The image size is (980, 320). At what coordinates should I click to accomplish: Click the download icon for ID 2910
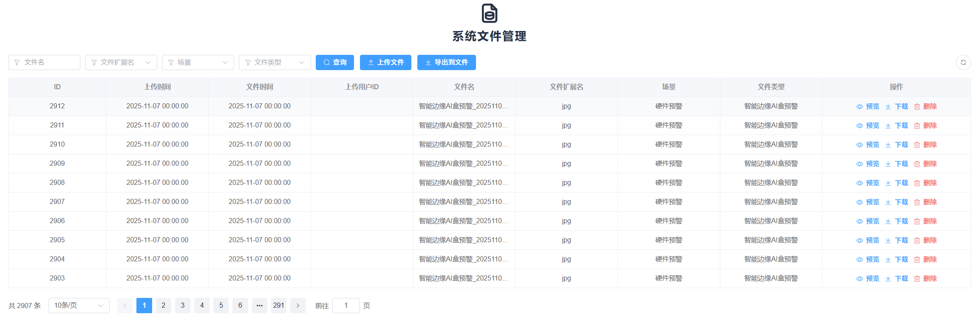(x=888, y=145)
